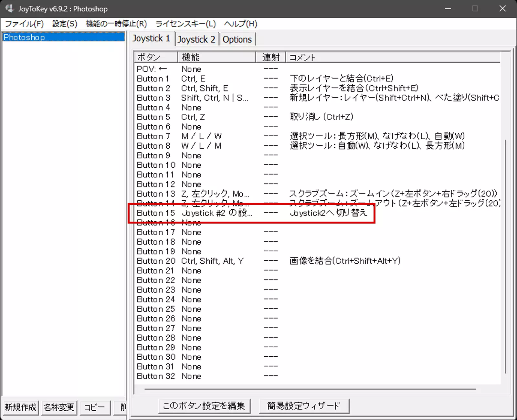Open the Options tab
Image resolution: width=517 pixels, height=420 pixels.
(237, 39)
